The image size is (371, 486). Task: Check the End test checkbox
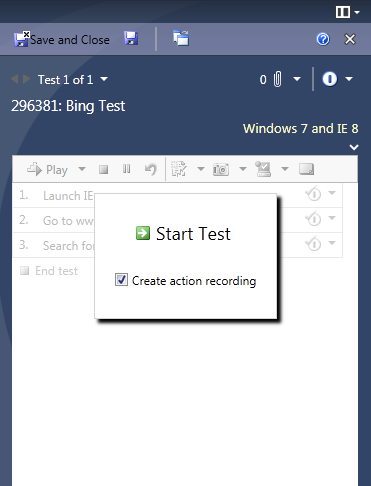[24, 270]
